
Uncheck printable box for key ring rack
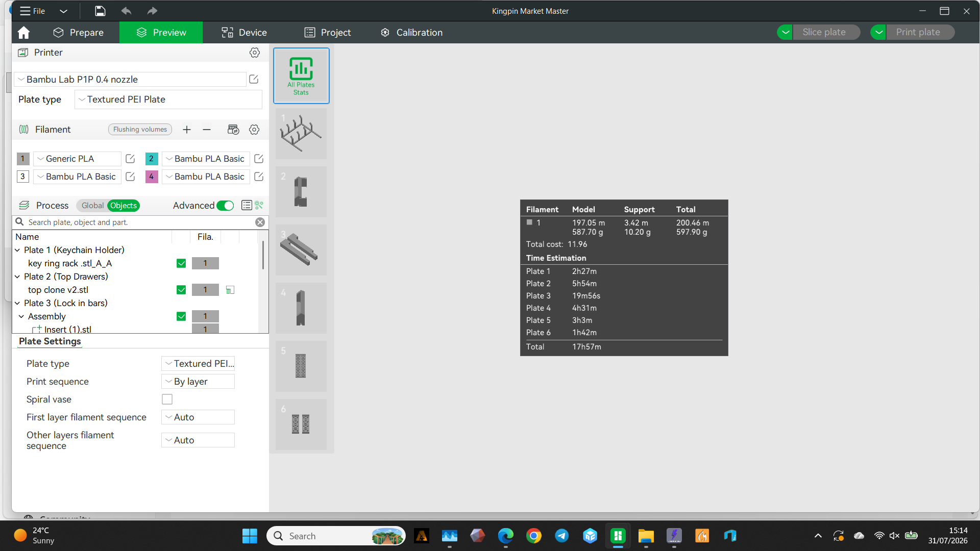[181, 263]
